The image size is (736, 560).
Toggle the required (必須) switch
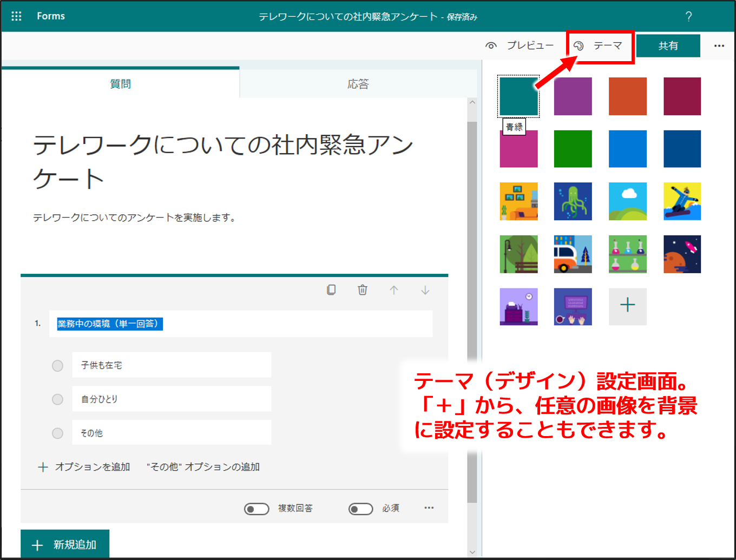[x=360, y=509]
